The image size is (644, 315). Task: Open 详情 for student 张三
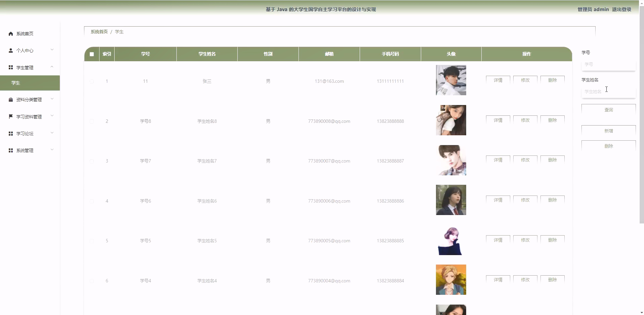click(x=498, y=80)
